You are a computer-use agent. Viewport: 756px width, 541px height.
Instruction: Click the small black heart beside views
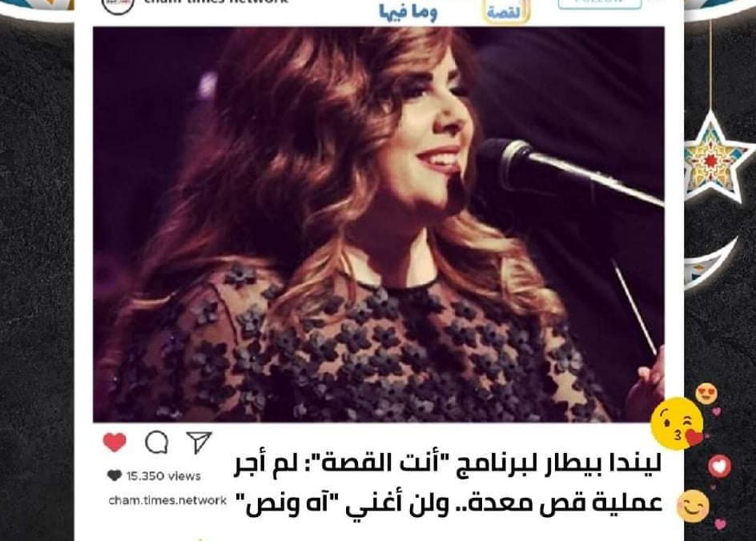tap(115, 475)
